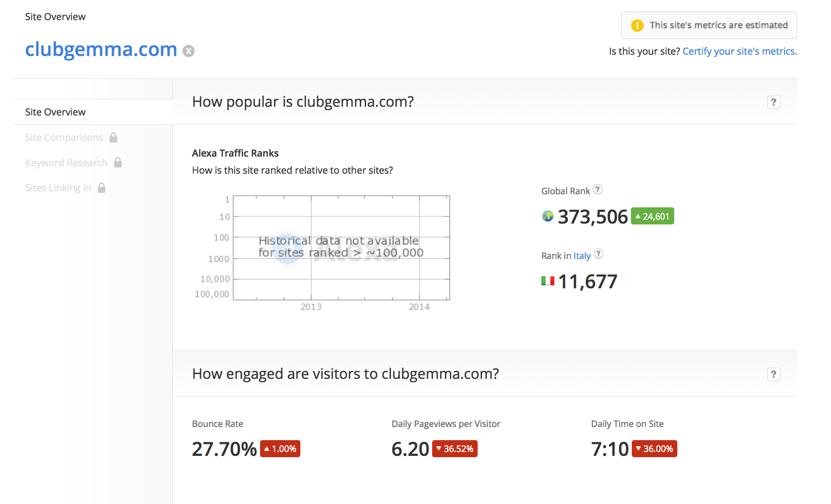Click the lock icon beside Site Comparisons

tap(113, 137)
